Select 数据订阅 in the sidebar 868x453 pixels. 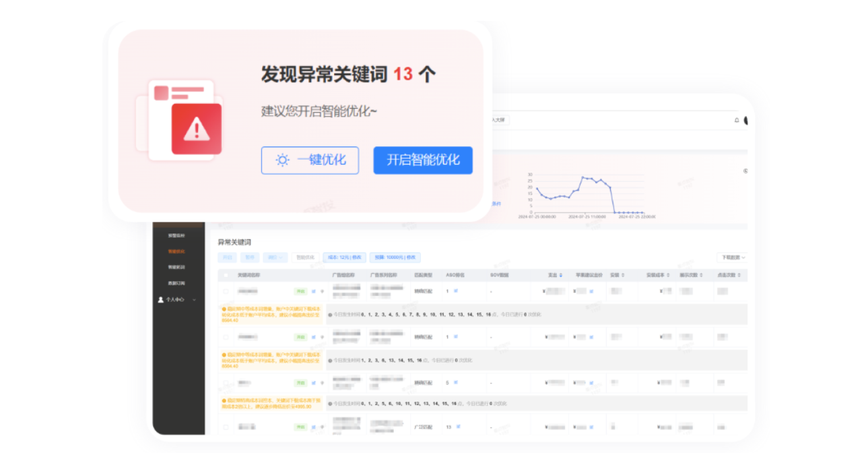[x=177, y=282]
